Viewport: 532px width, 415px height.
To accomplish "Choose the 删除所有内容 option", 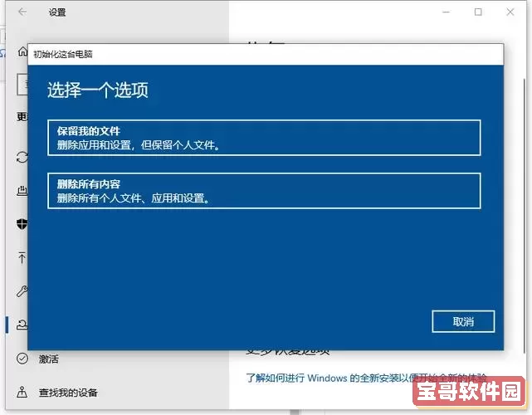I will [x=264, y=191].
